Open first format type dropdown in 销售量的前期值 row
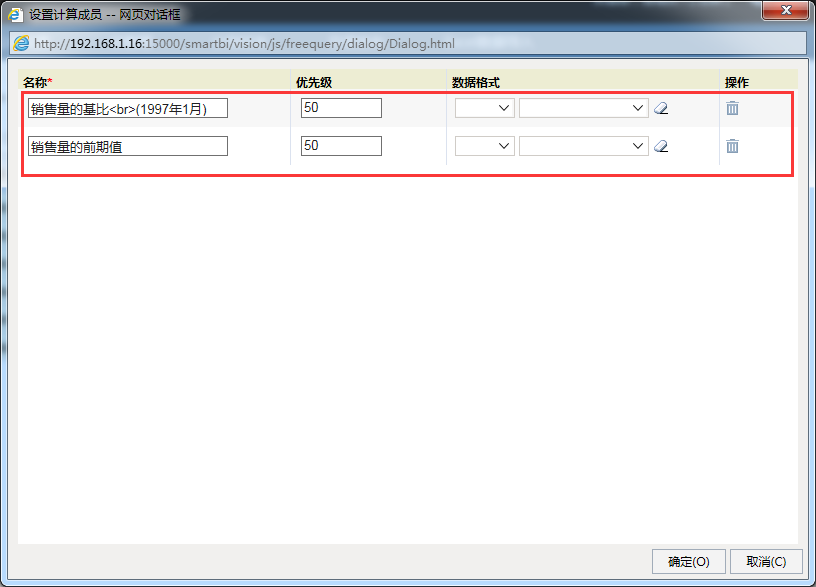816x587 pixels. [x=484, y=146]
